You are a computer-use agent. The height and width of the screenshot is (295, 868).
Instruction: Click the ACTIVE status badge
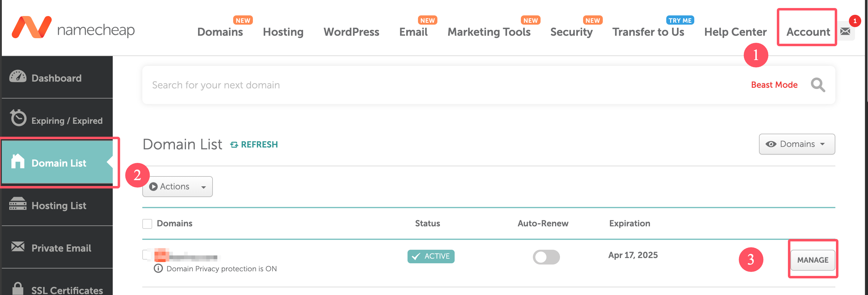[431, 256]
